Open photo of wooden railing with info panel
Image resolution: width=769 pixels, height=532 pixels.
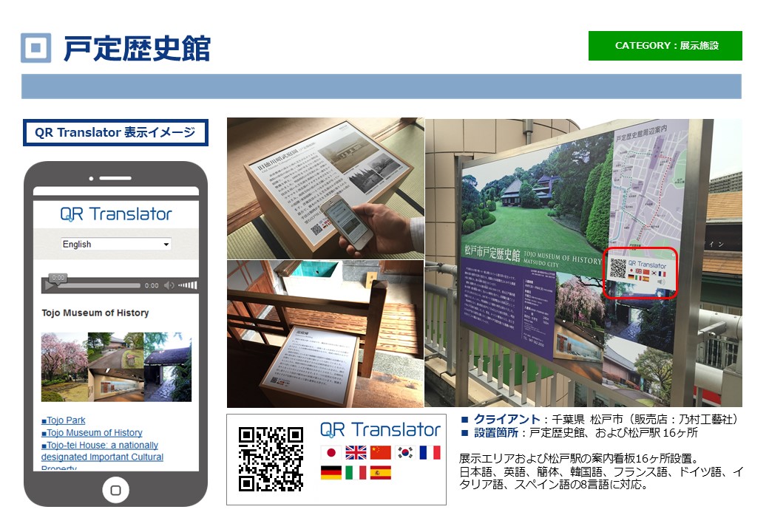tap(325, 334)
